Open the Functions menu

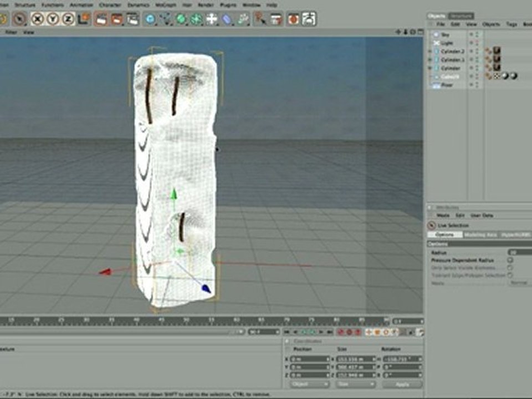point(53,5)
